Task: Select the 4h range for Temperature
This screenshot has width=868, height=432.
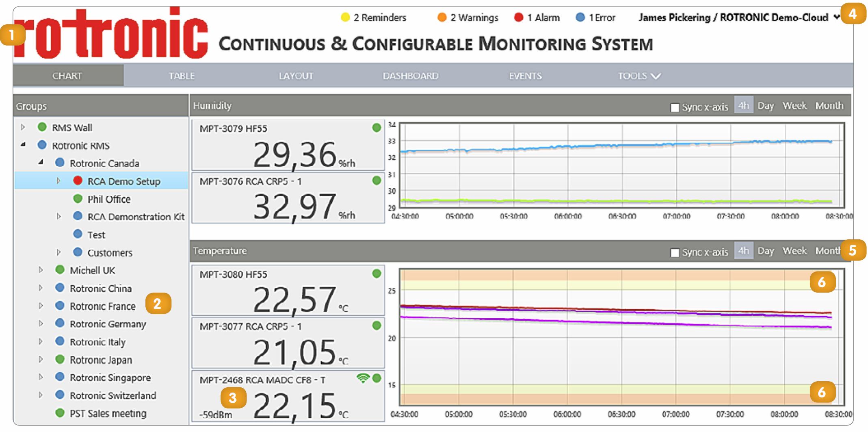Action: [743, 251]
